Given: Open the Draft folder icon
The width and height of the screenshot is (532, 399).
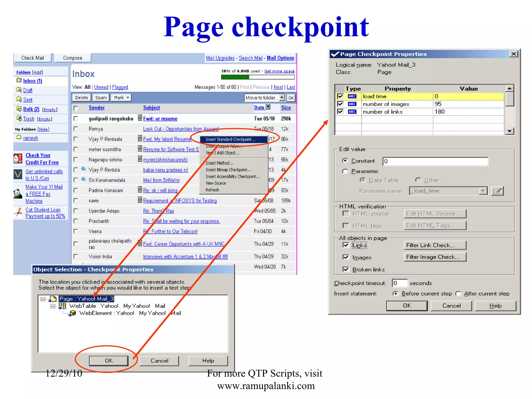Looking at the screenshot, I should [19, 90].
